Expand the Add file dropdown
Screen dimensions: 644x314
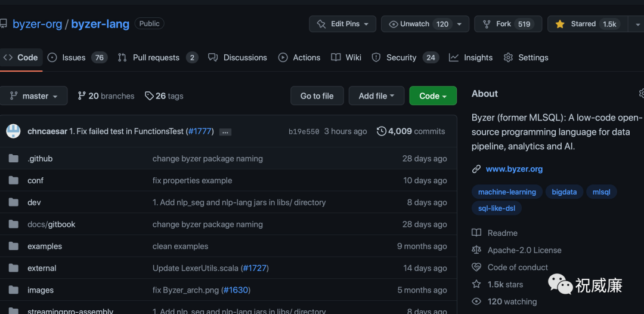point(377,96)
